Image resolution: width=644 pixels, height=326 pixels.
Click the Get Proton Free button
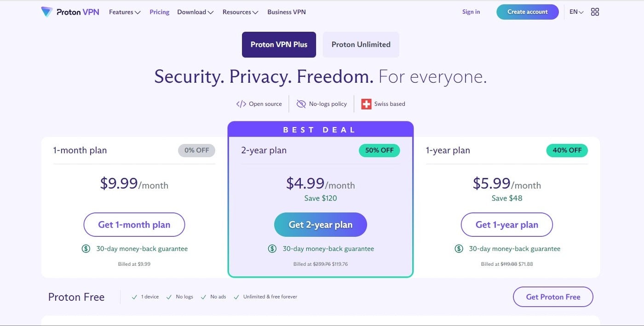click(x=553, y=297)
